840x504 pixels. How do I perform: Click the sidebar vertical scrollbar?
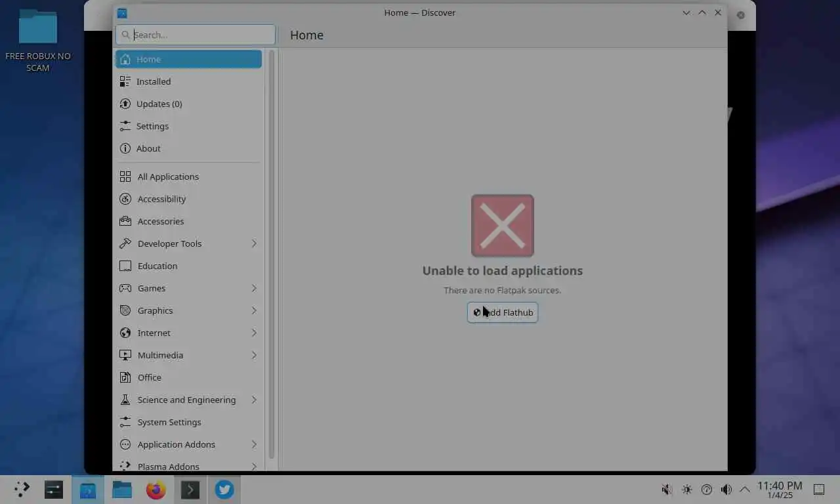coord(272,255)
